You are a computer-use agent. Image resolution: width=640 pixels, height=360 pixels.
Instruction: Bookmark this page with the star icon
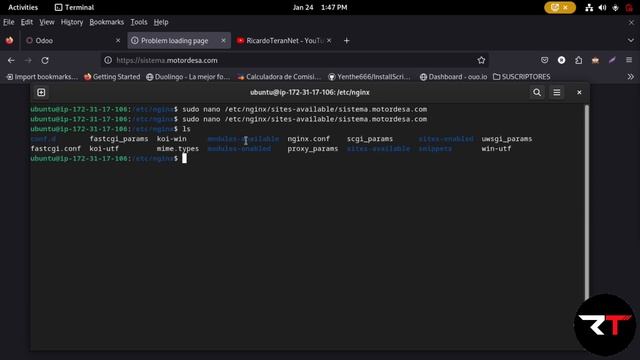pos(481,60)
